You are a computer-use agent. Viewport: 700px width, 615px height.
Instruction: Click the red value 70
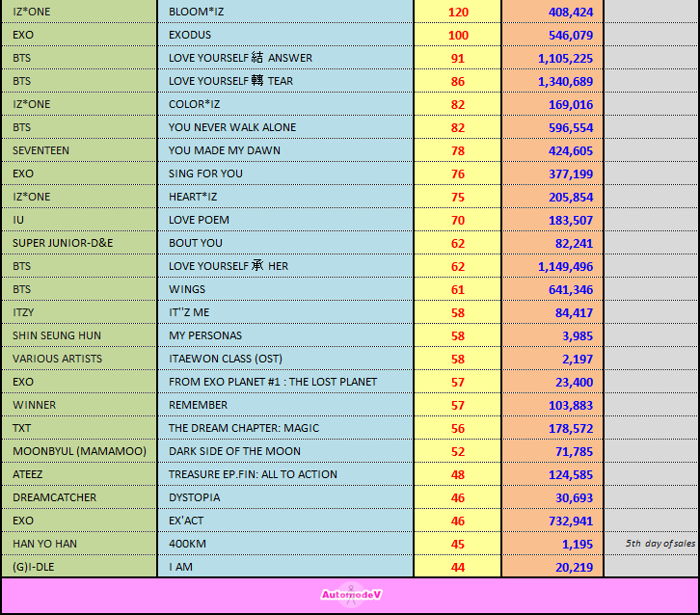tap(458, 221)
